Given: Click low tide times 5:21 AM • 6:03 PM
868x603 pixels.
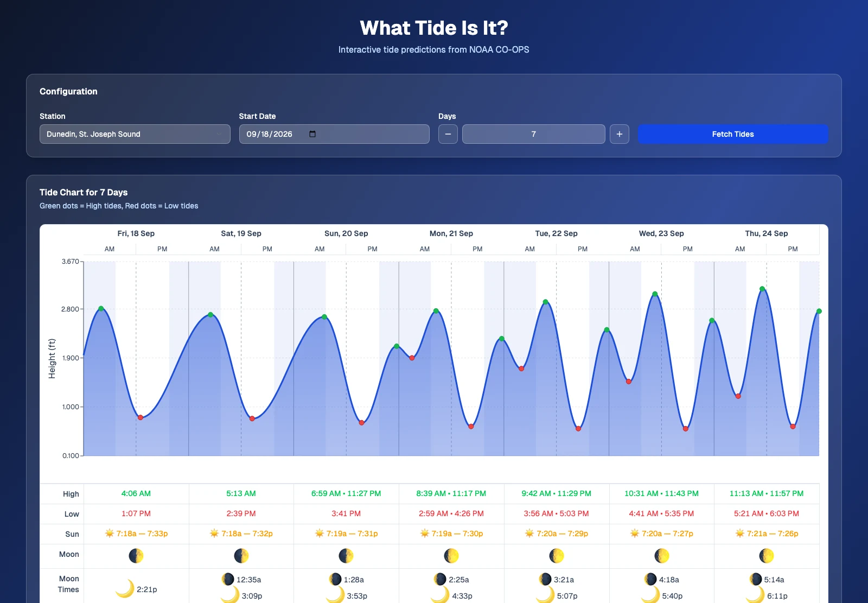Looking at the screenshot, I should click(767, 513).
